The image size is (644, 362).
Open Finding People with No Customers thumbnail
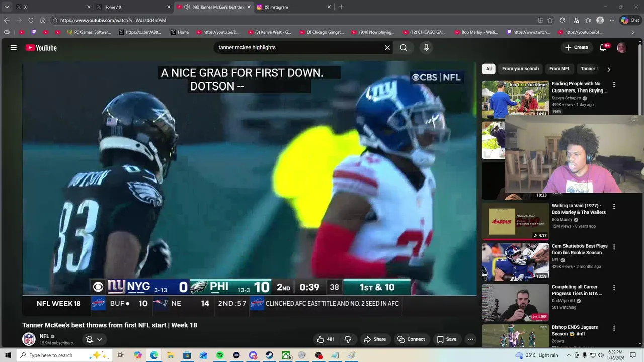pos(516,100)
